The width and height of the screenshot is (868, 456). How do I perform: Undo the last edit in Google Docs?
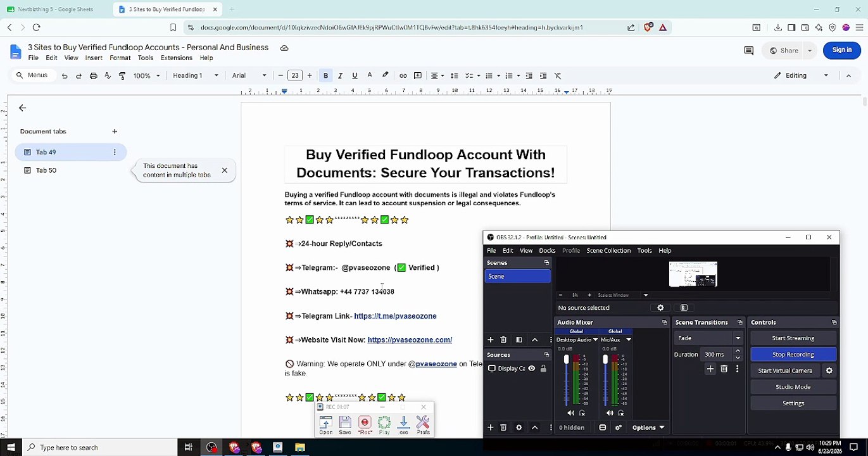pos(65,76)
